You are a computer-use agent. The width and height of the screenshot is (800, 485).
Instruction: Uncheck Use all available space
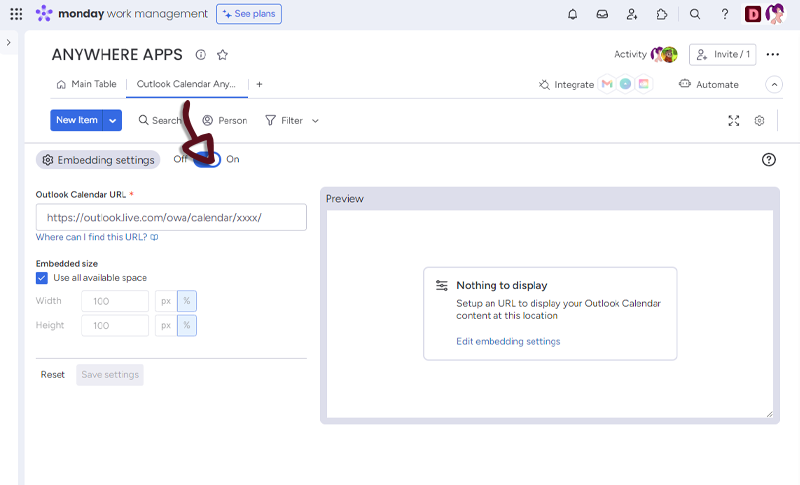pos(42,278)
